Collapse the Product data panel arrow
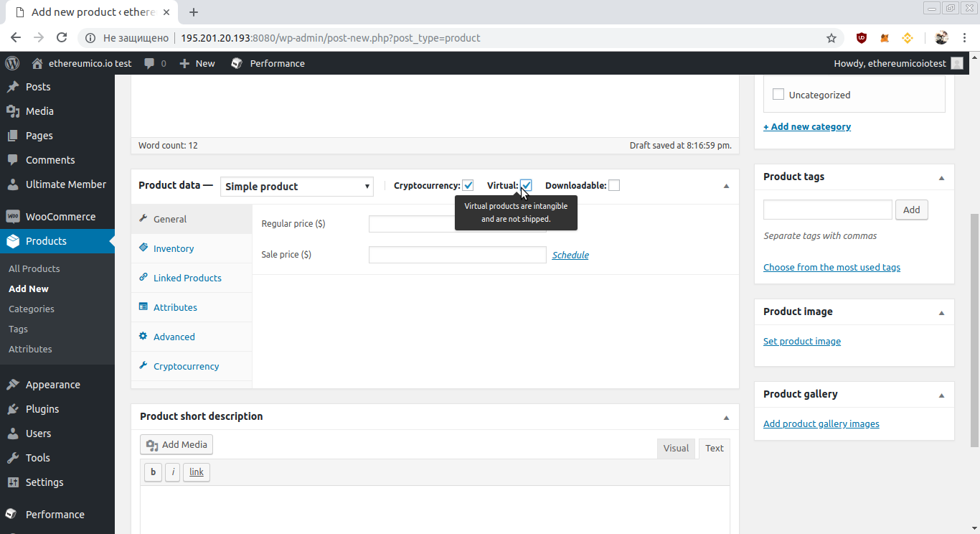 tap(726, 186)
